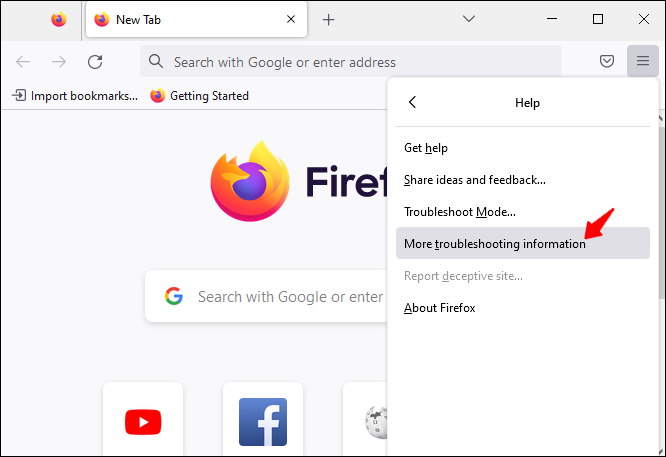Open Facebook shortcut tile
Image resolution: width=666 pixels, height=457 pixels.
[x=263, y=420]
